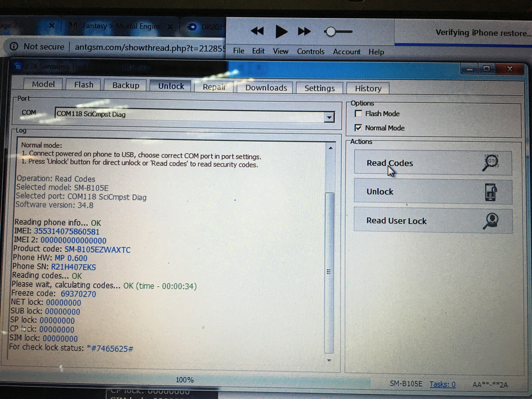Image resolution: width=532 pixels, height=399 pixels.
Task: Close the Fantasy Mortal Engine browser tab
Action: tap(171, 26)
